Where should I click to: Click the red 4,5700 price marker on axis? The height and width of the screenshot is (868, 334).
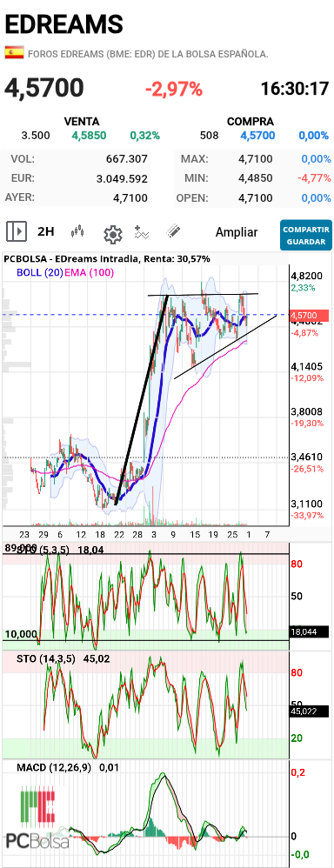[x=309, y=315]
